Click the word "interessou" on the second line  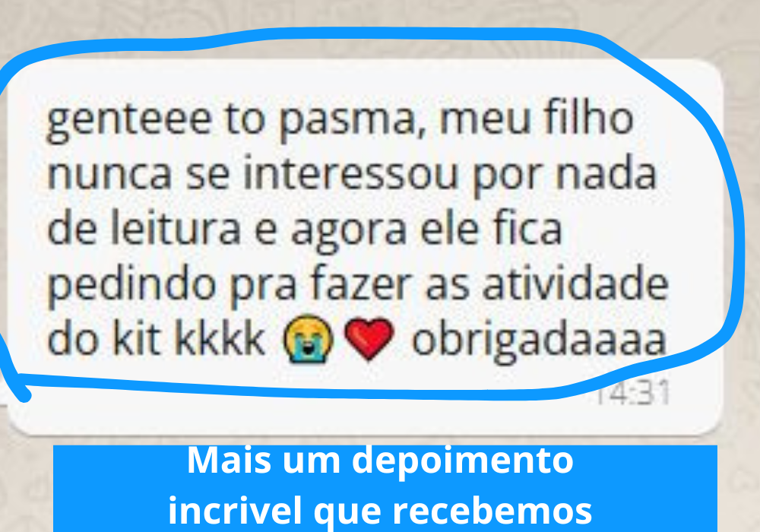(350, 173)
